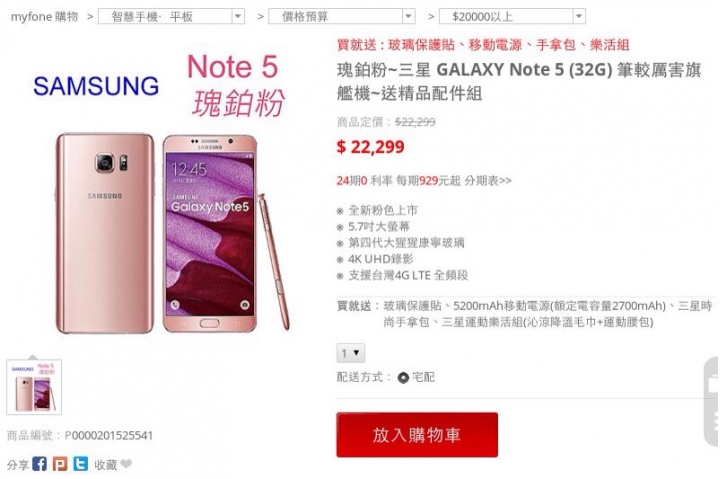Select the 收藏 favorites label
The width and height of the screenshot is (720, 479).
click(106, 464)
